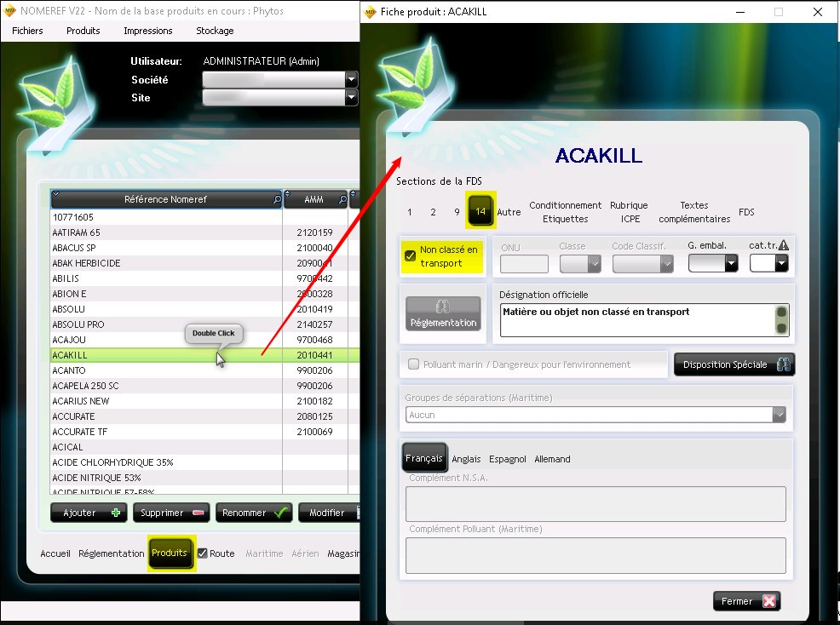Uncheck Non classé en transport checkbox
Viewport: 840px width, 625px height.
click(411, 256)
